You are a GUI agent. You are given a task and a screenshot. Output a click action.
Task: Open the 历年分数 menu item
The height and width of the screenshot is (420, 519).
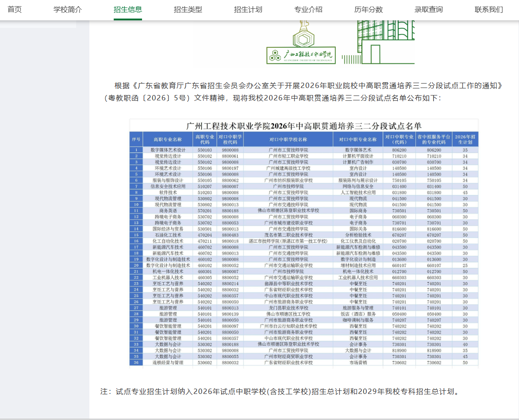click(369, 10)
